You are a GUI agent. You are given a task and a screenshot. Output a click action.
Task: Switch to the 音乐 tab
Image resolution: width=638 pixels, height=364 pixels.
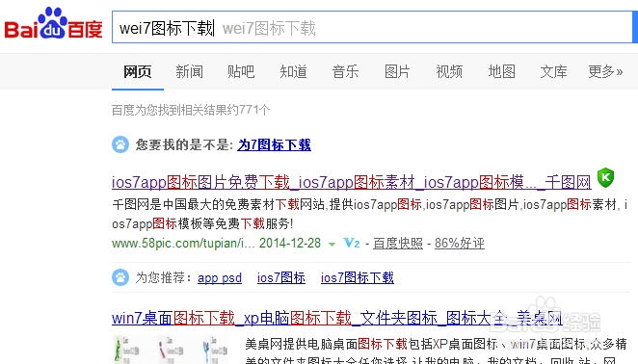(x=345, y=71)
